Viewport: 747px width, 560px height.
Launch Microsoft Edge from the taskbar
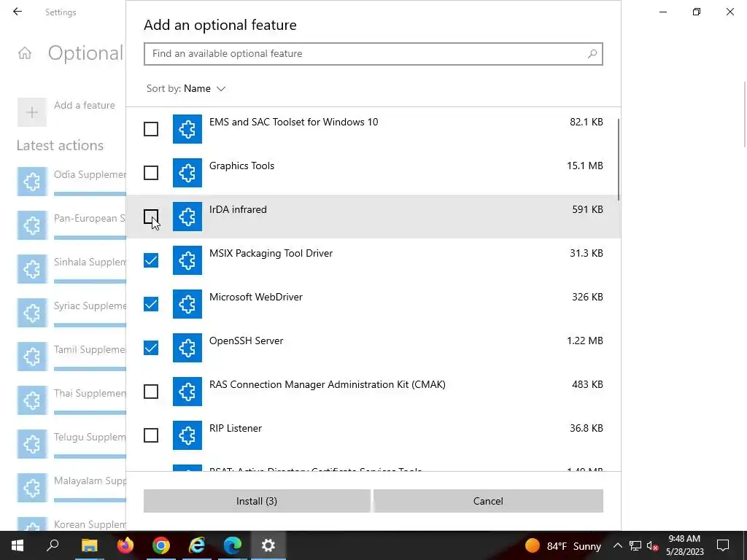233,545
